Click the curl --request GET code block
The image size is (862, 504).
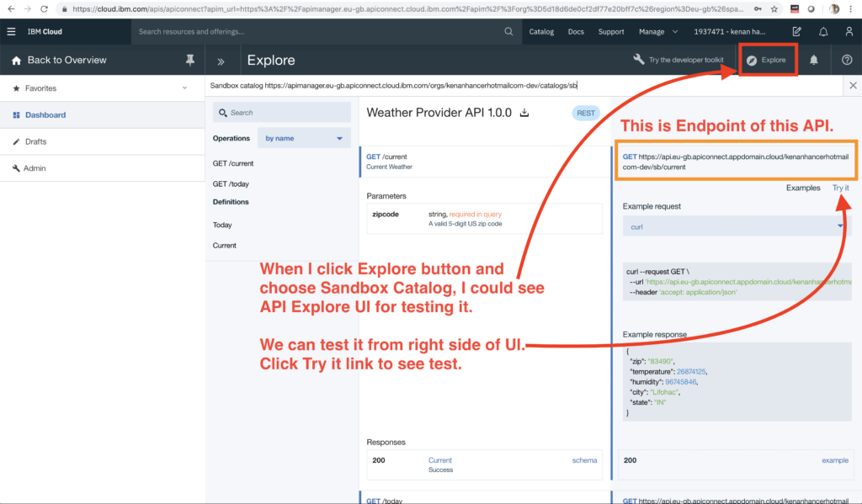coord(737,282)
